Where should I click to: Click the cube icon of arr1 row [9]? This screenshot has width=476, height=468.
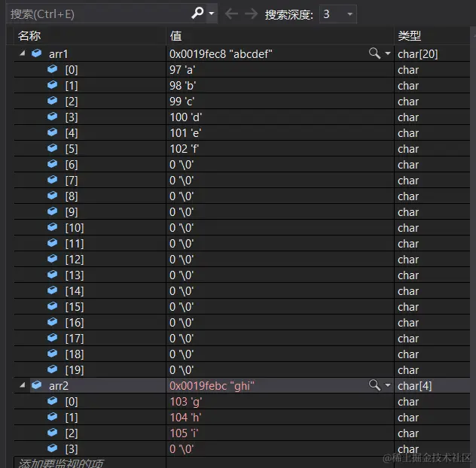point(52,211)
